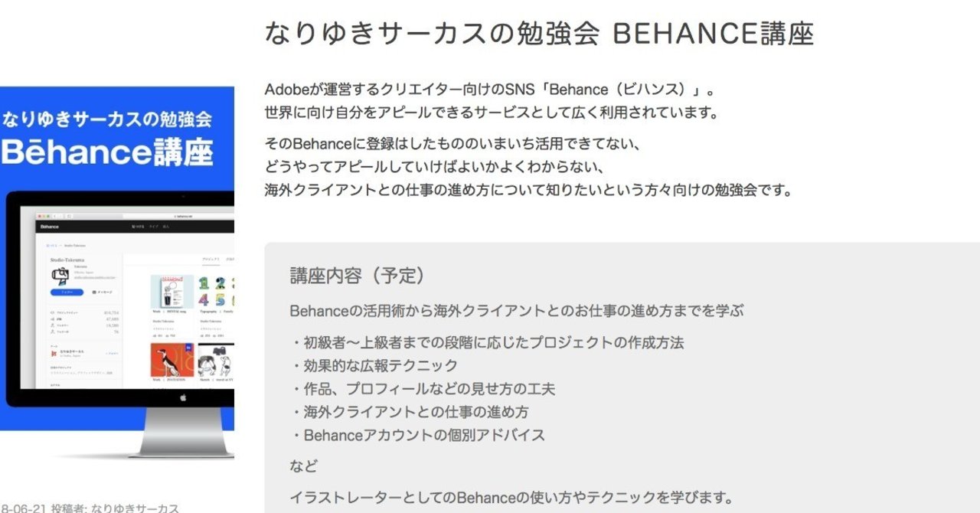This screenshot has height=513, width=980.
Task: Open the なりゆきサーカス author link
Action: pyautogui.click(x=135, y=508)
